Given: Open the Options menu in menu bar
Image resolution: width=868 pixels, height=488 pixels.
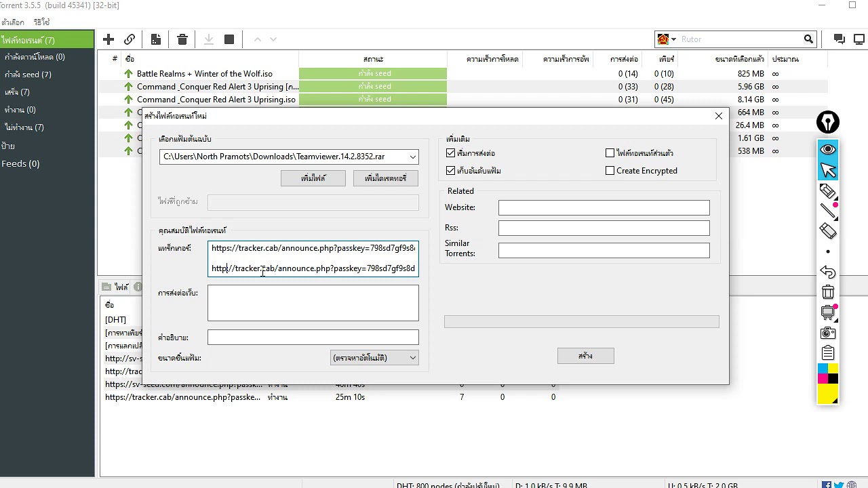Looking at the screenshot, I should pyautogui.click(x=13, y=22).
